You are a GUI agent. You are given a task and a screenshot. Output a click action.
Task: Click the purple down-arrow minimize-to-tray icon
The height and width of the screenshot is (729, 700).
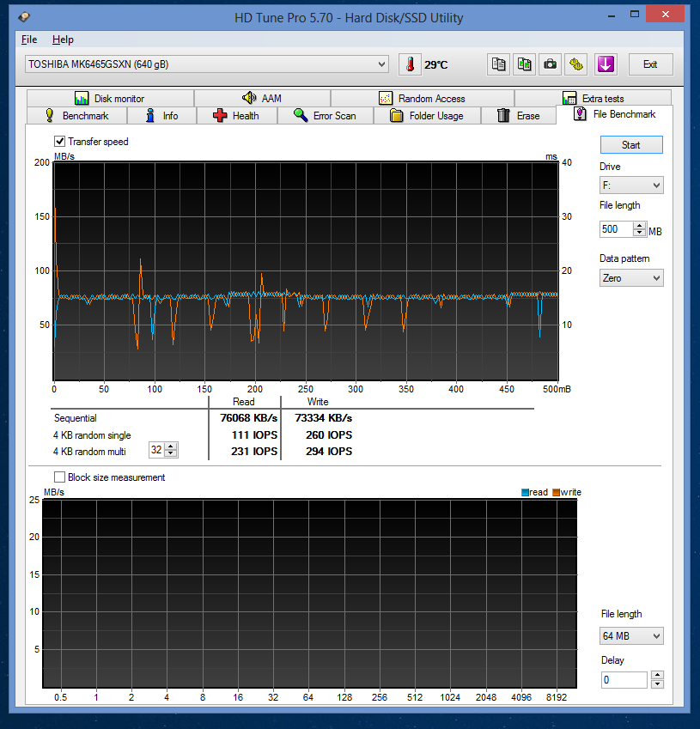606,64
